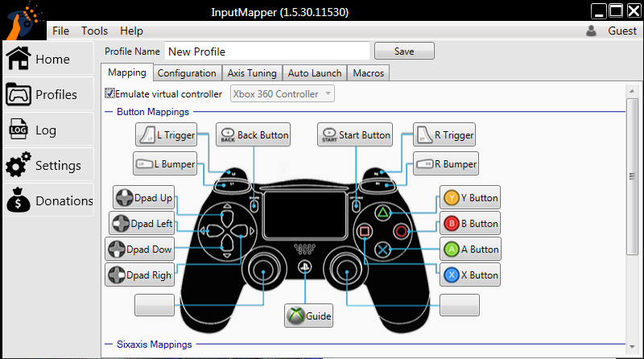Image resolution: width=644 pixels, height=359 pixels.
Task: Select the Y Button mapping
Action: [x=470, y=197]
